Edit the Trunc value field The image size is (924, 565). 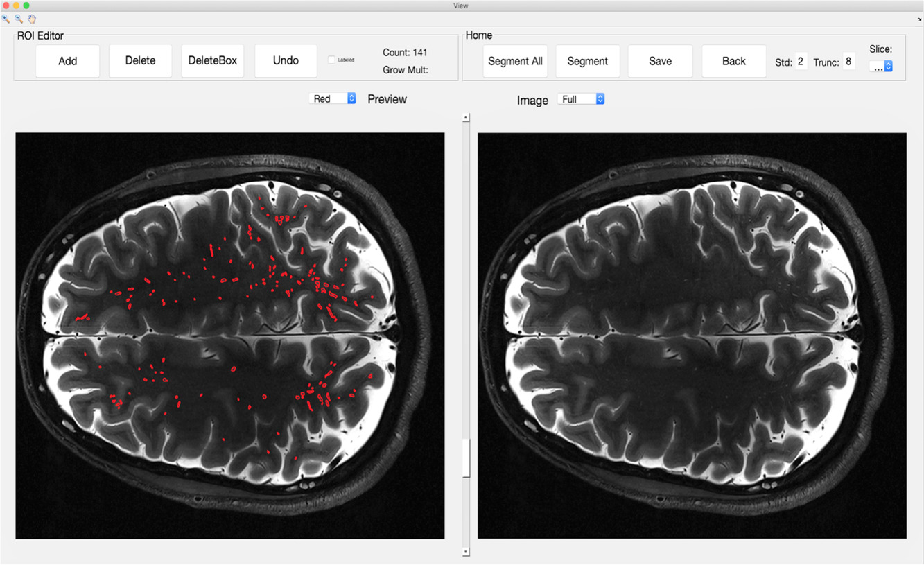(848, 62)
